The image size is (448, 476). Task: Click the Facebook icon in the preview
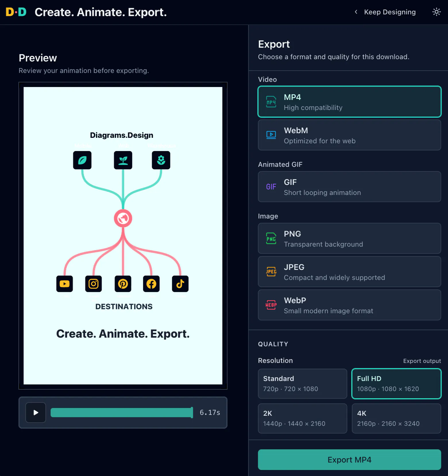151,284
